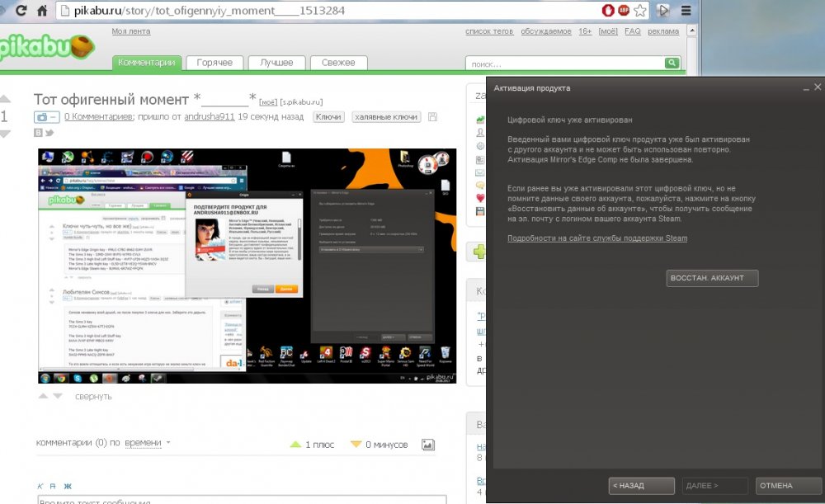Toggle the camera image-collapse button under the title

click(46, 117)
